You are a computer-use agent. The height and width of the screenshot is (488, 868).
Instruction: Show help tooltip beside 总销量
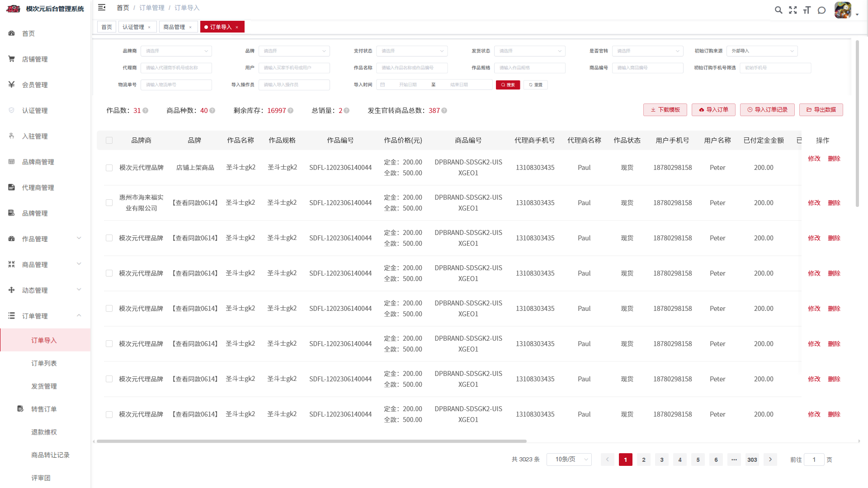(x=347, y=111)
